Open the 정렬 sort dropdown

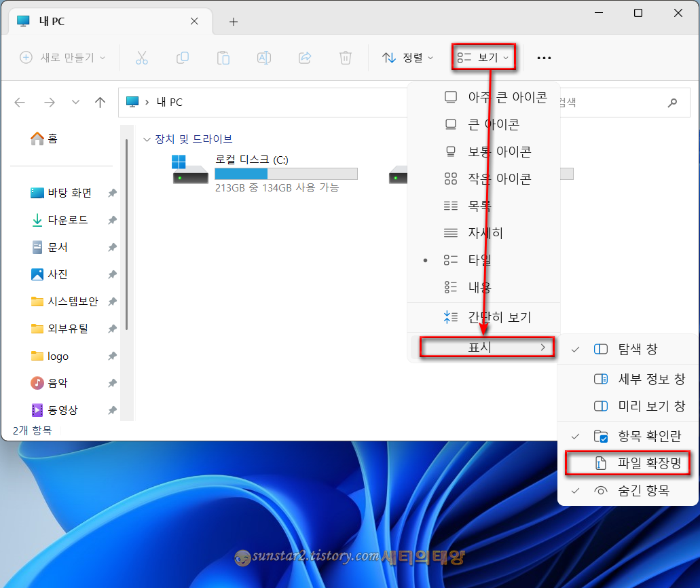(x=407, y=58)
